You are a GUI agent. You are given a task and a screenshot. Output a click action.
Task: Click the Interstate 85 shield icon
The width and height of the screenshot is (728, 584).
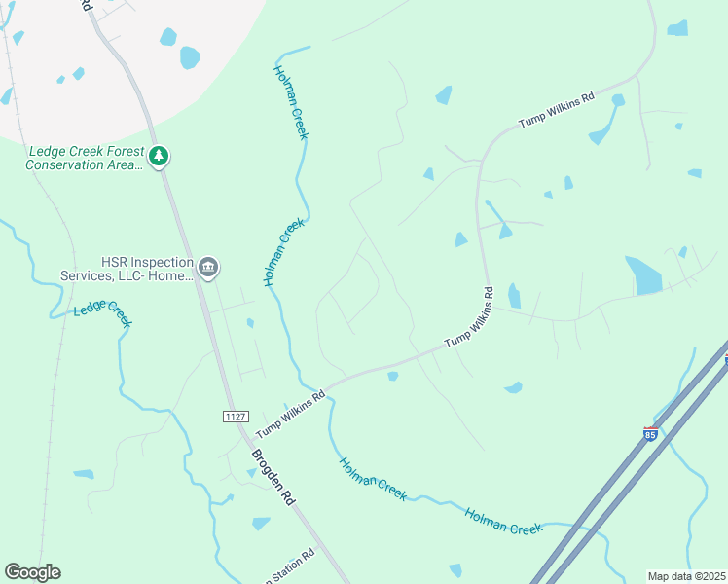[x=650, y=433]
